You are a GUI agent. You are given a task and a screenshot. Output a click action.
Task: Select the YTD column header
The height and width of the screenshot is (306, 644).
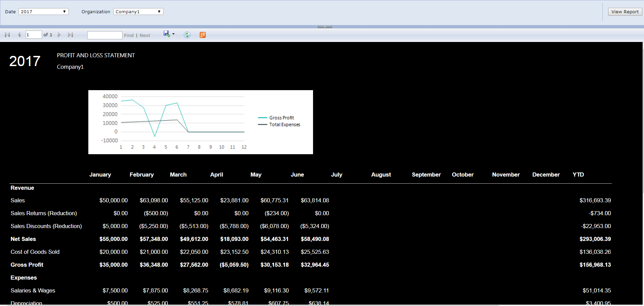click(578, 175)
